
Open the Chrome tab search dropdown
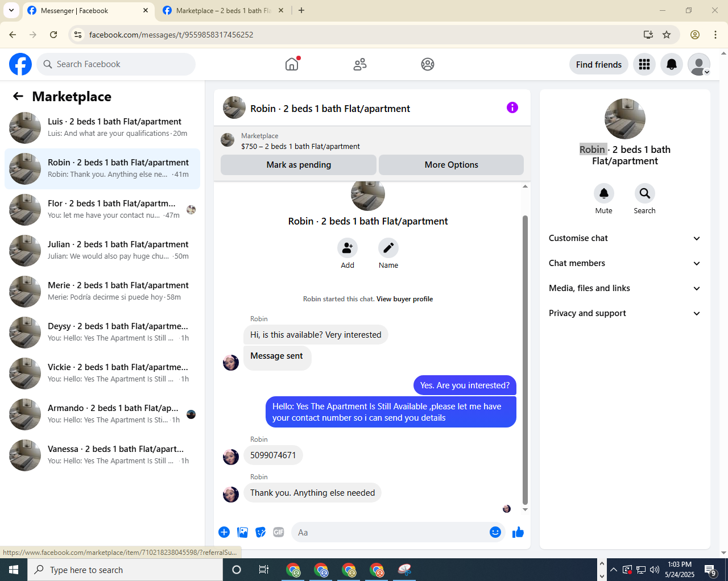11,10
